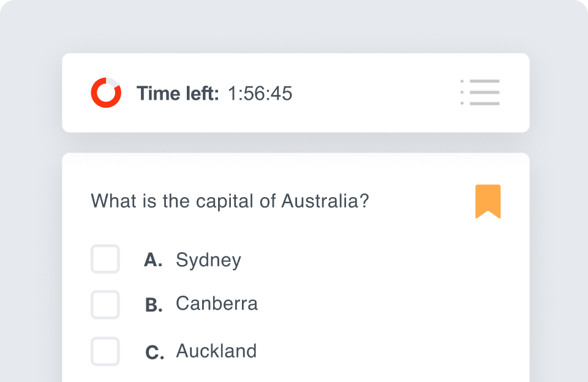The image size is (588, 382).
Task: Pick the Canberra answer text
Action: point(217,304)
